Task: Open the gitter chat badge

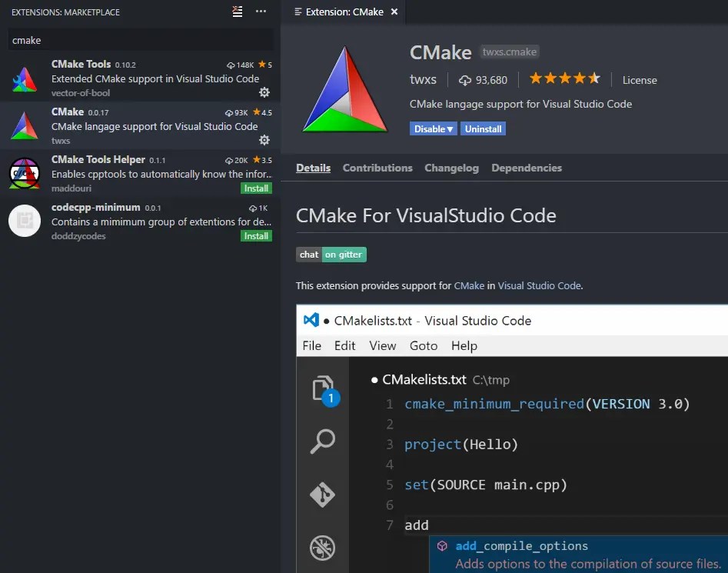Action: tap(331, 255)
